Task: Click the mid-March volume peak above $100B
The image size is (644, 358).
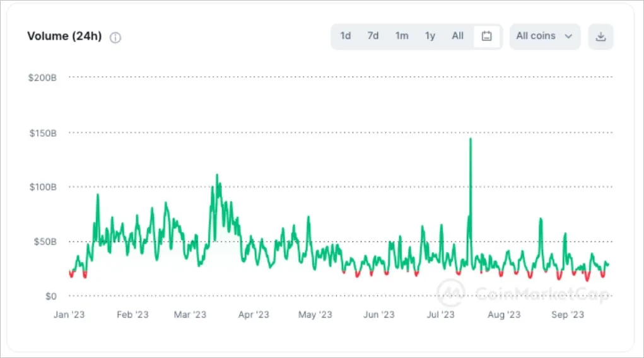Action: [217, 175]
